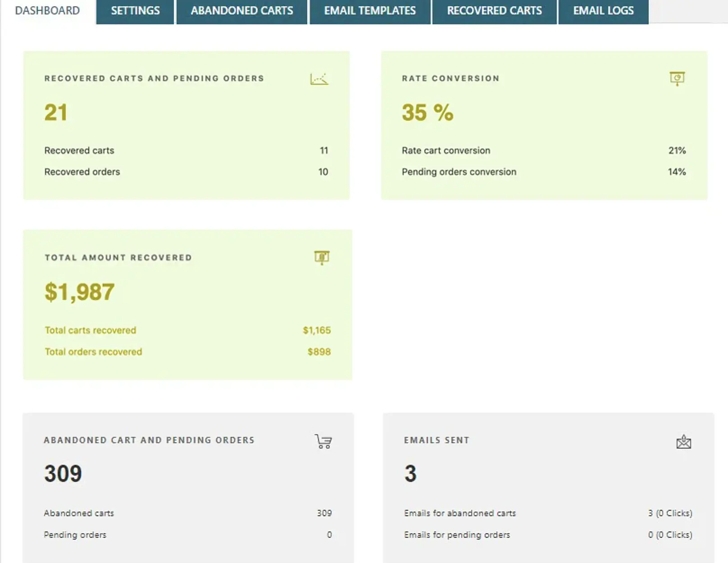Click the Total orders recovered $898 amount
Viewport: 728px width, 563px height.
pos(318,351)
